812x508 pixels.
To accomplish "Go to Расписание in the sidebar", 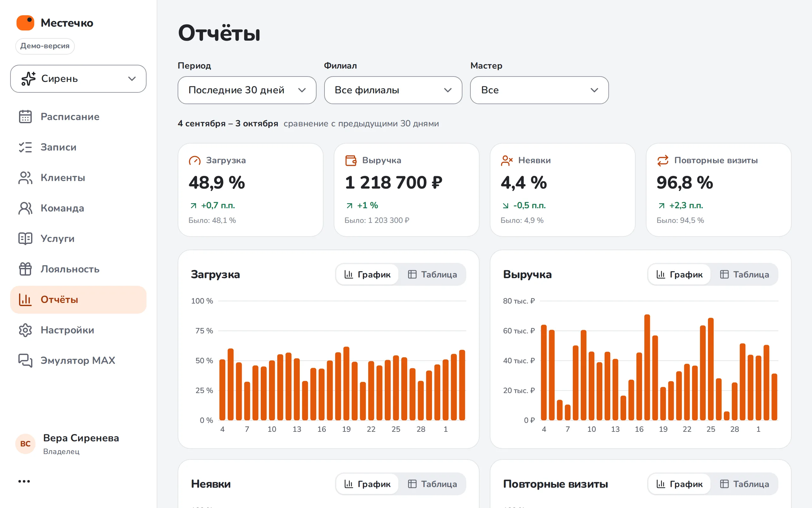I will click(78, 117).
